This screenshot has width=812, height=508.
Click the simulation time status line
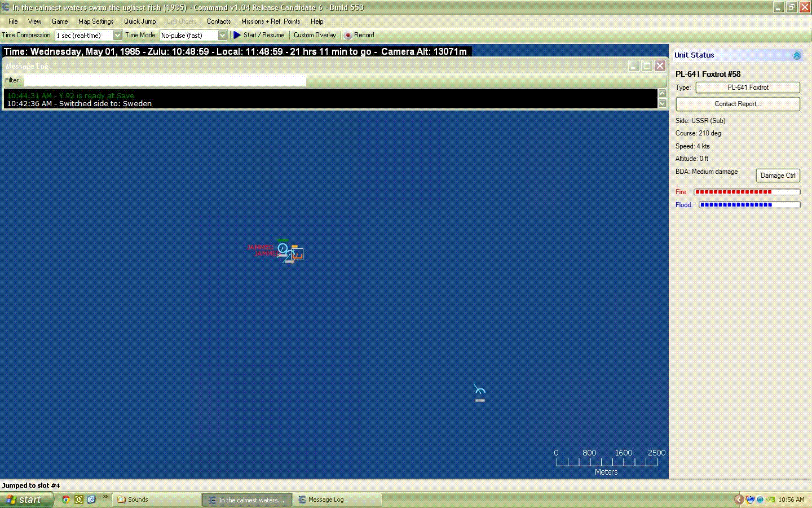(x=236, y=51)
